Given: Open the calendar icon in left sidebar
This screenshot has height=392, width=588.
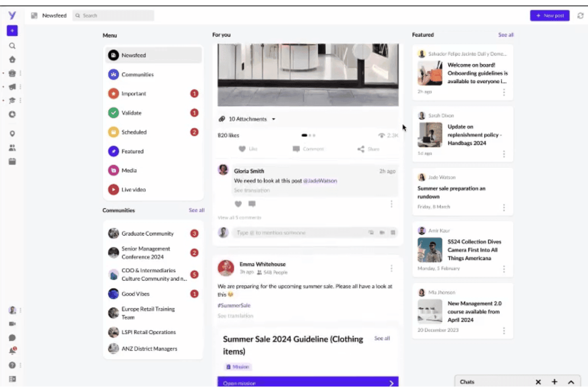Looking at the screenshot, I should (12, 161).
